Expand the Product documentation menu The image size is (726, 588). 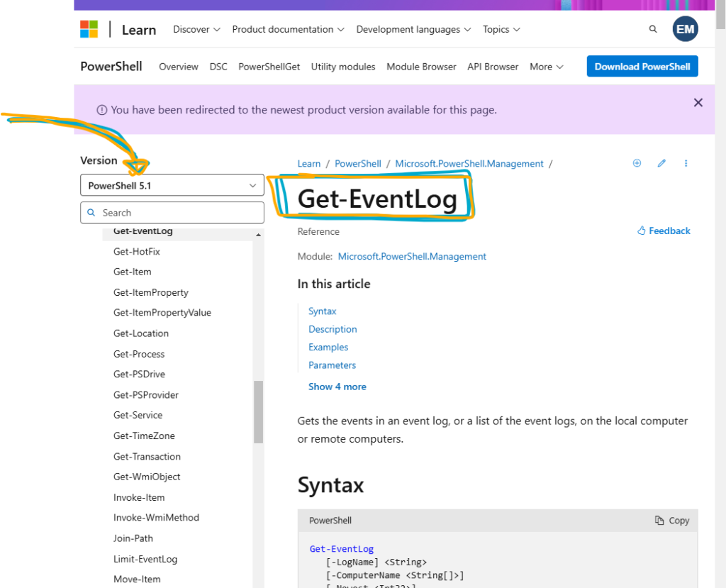(x=288, y=29)
